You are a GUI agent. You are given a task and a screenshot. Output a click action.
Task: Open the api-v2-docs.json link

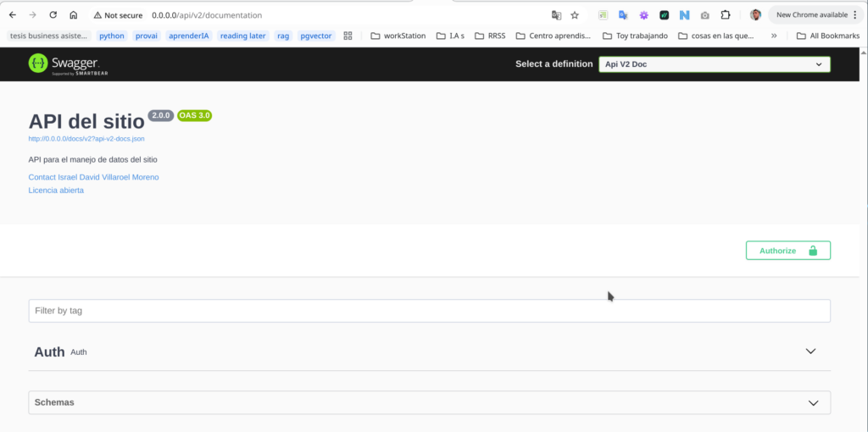(x=92, y=138)
